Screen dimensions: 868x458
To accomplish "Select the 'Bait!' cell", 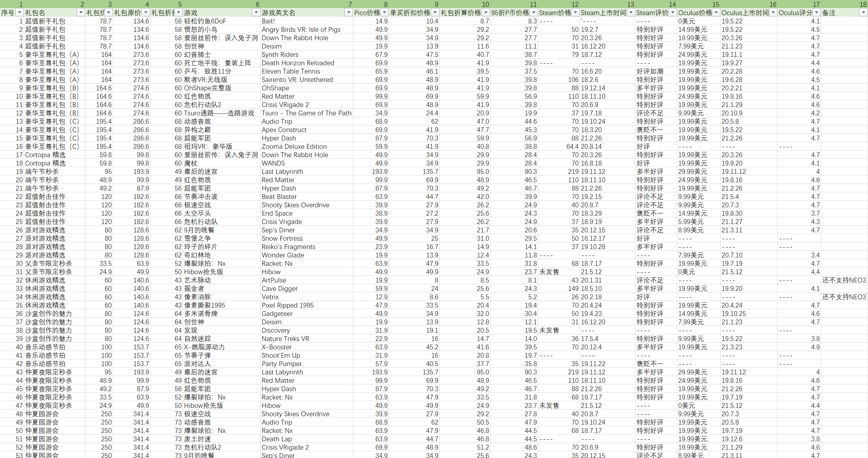I will pyautogui.click(x=307, y=21).
